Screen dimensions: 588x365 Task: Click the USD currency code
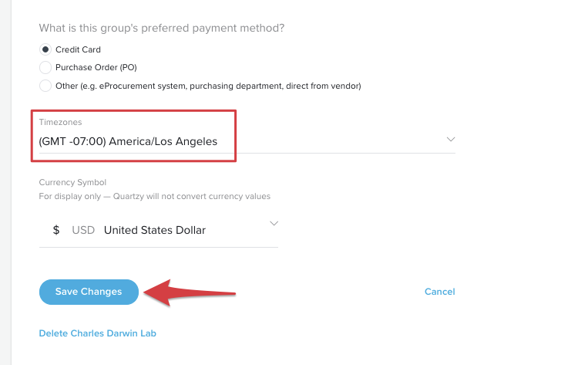point(83,230)
